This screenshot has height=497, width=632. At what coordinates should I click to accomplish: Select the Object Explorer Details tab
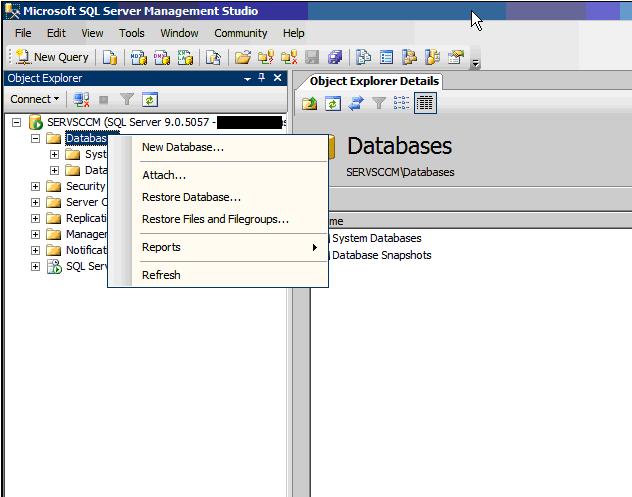point(373,81)
